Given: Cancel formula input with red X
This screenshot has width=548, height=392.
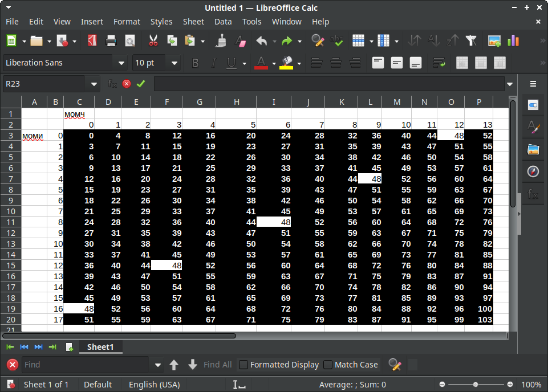Looking at the screenshot, I should click(127, 84).
